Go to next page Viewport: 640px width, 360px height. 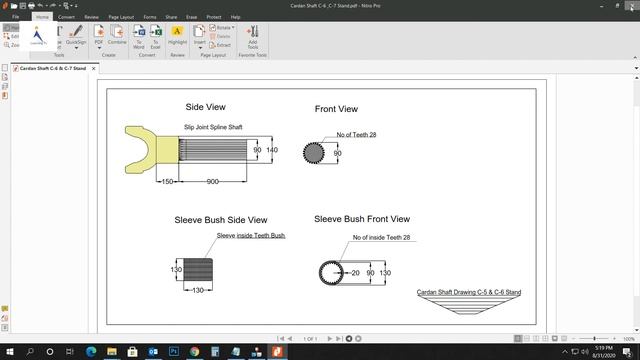pyautogui.click(x=330, y=339)
